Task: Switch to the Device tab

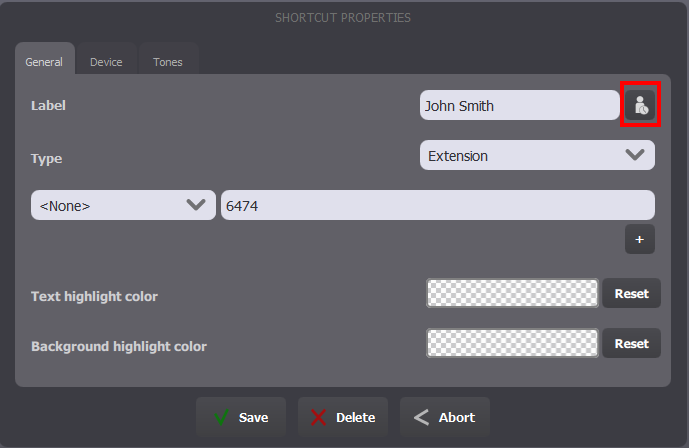Action: click(x=106, y=62)
